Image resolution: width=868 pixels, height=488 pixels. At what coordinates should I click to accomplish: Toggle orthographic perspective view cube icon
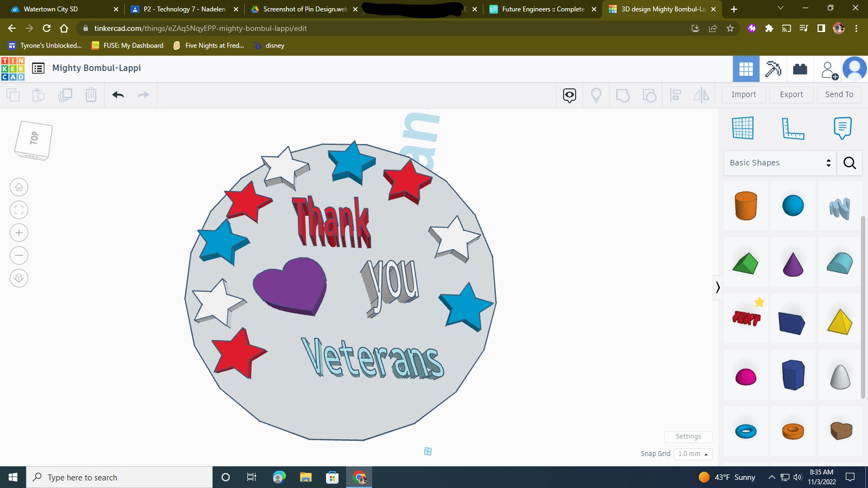19,278
